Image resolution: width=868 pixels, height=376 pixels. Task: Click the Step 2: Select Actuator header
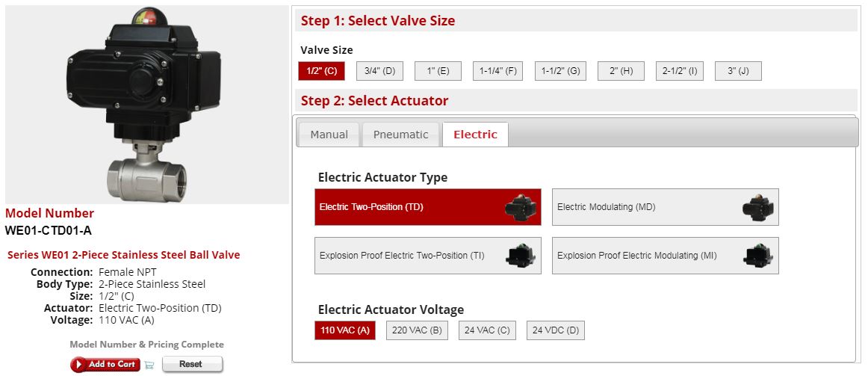[375, 101]
